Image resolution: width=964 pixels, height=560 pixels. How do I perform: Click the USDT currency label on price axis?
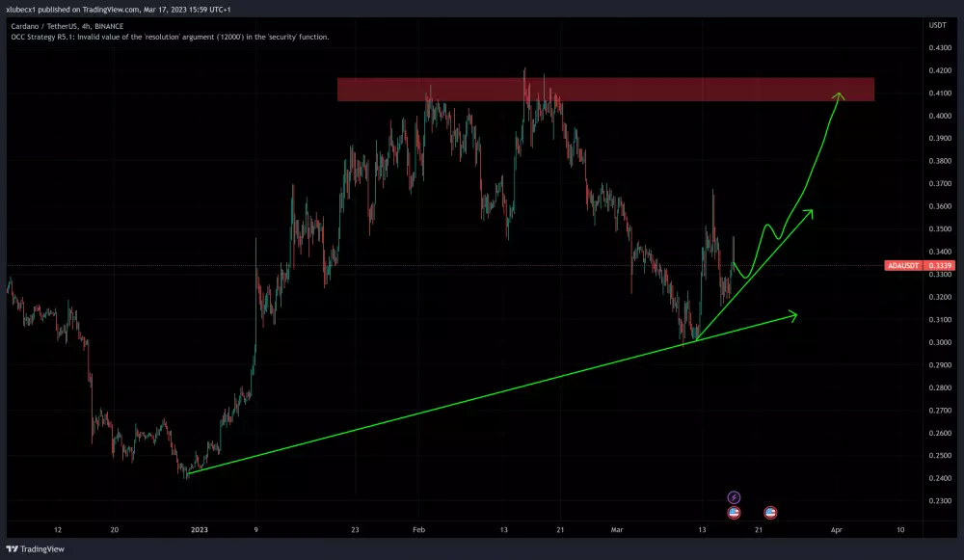[x=938, y=26]
